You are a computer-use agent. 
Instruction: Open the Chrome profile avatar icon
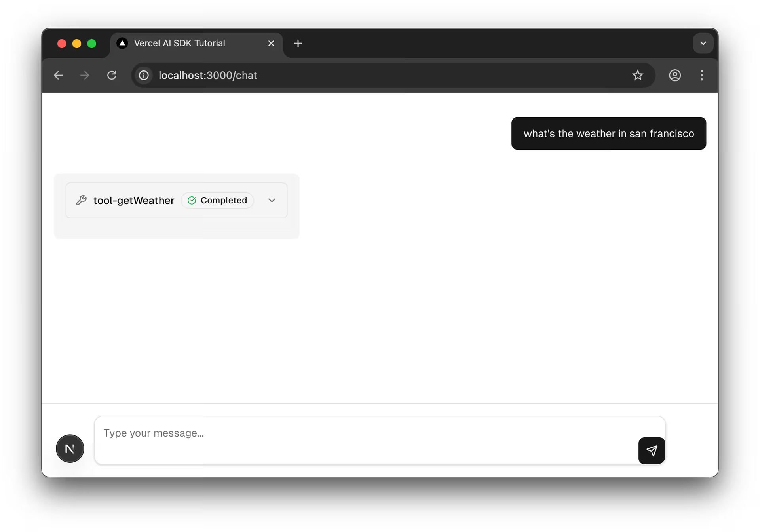[x=674, y=75]
